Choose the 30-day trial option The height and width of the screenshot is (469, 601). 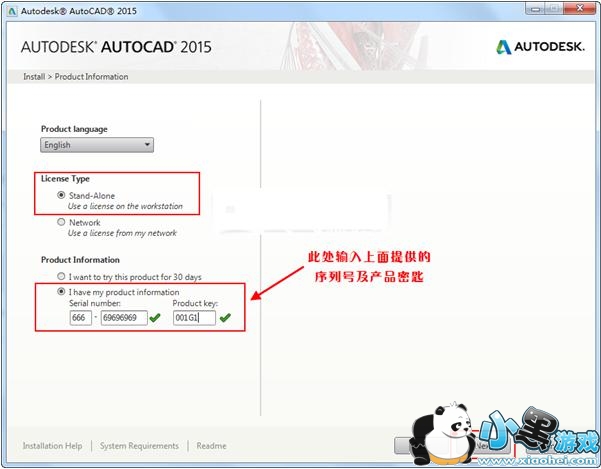click(61, 276)
